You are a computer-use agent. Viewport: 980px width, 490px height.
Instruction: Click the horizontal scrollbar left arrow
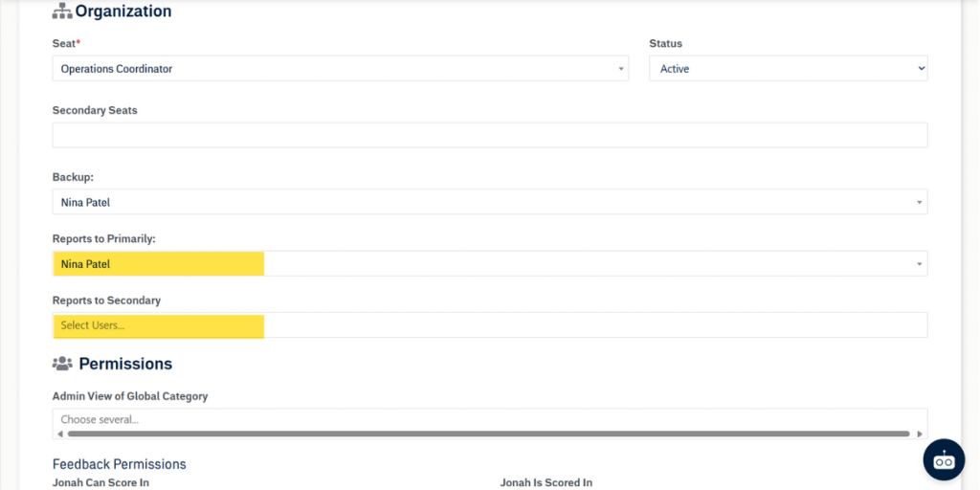[57, 434]
